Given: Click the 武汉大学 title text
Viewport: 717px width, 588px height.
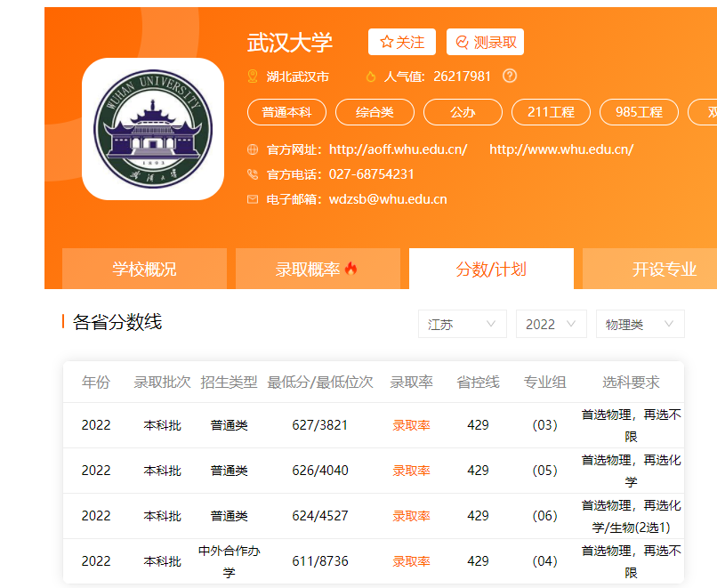Looking at the screenshot, I should [290, 43].
